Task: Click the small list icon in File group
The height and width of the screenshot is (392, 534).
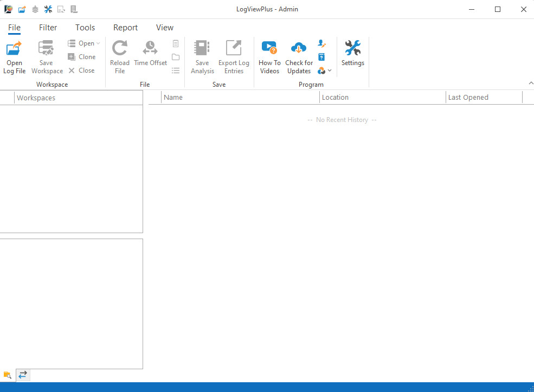Action: (x=176, y=70)
